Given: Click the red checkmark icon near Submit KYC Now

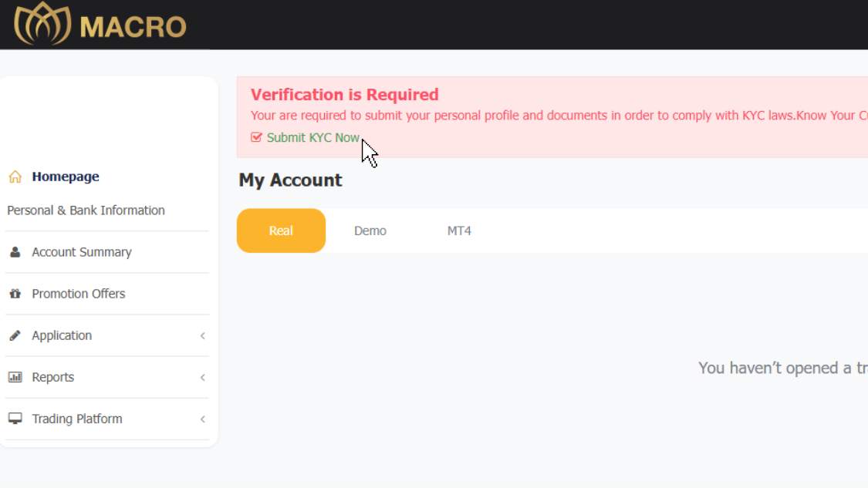Looking at the screenshot, I should point(256,137).
